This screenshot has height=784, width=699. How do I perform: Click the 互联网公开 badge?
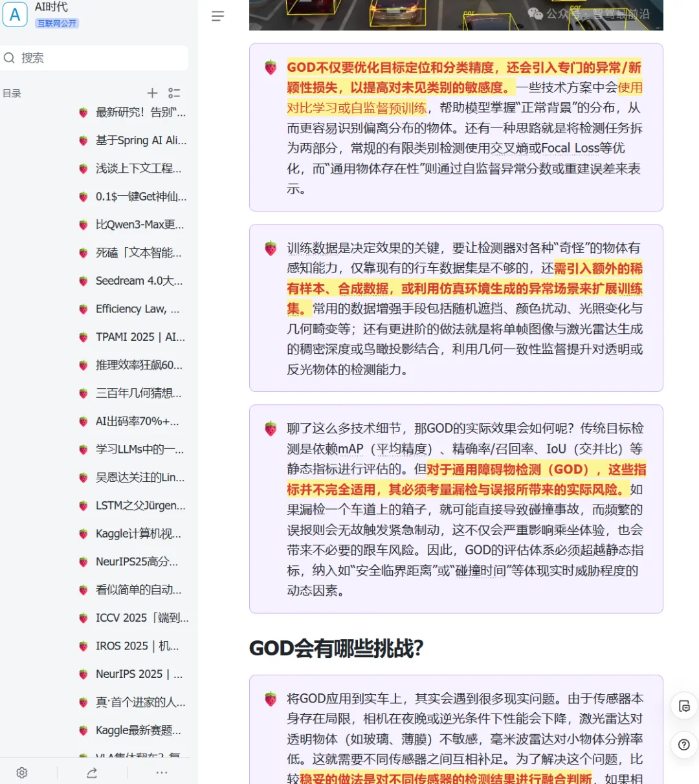click(x=56, y=23)
